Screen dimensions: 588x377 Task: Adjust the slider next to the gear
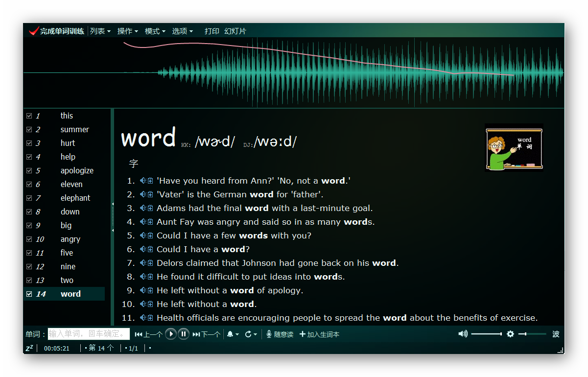click(532, 334)
